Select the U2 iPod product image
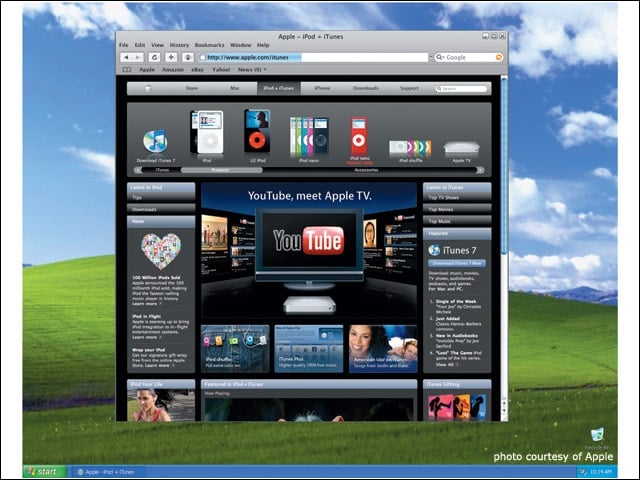The width and height of the screenshot is (640, 480). pyautogui.click(x=257, y=131)
